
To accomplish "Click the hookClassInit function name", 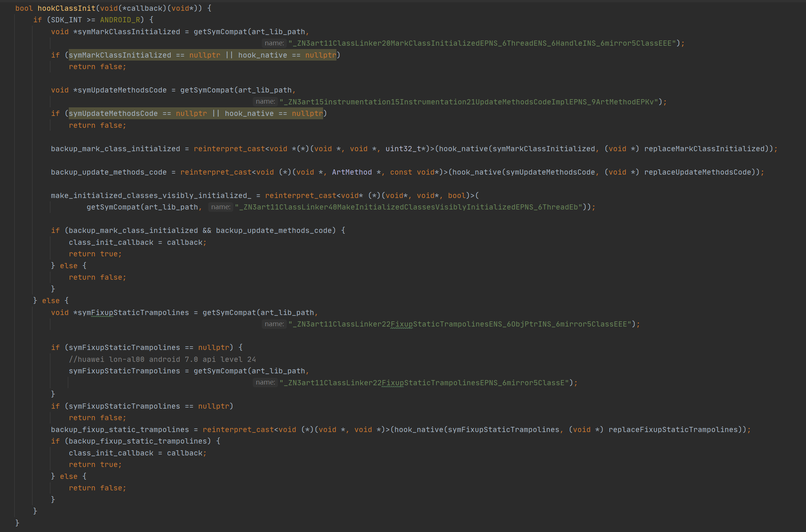I will [x=66, y=8].
